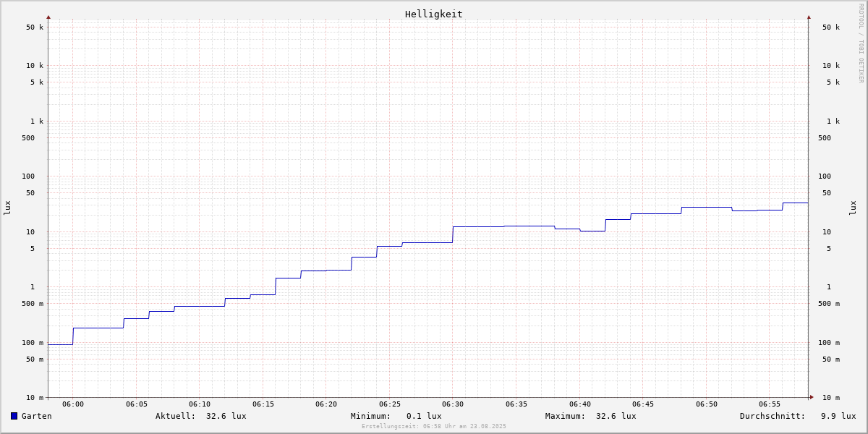Click the "100 m" label on left axis
Viewport: 868px width, 434px height.
33,342
